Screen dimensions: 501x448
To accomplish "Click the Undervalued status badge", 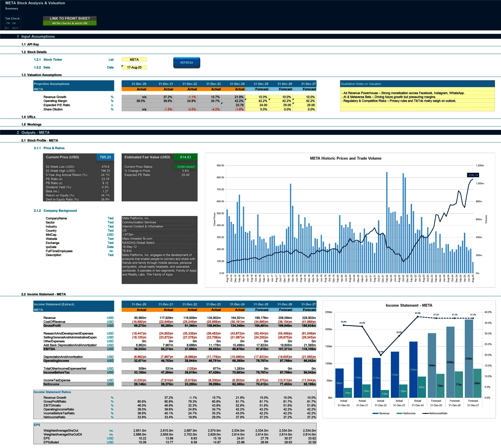I will (186, 167).
